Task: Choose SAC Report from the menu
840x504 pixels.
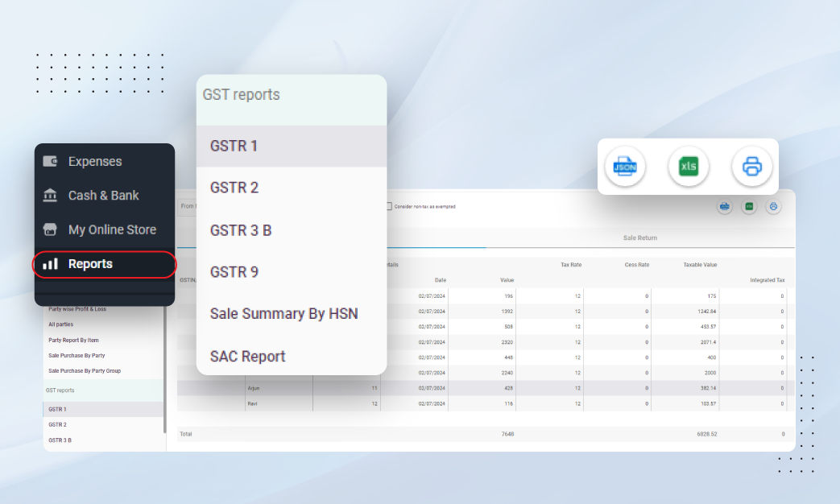Action: click(246, 357)
